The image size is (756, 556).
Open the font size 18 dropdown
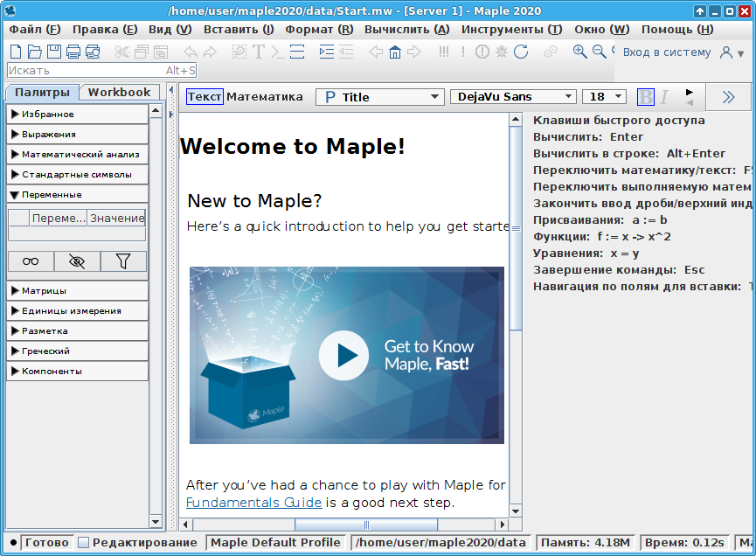604,97
